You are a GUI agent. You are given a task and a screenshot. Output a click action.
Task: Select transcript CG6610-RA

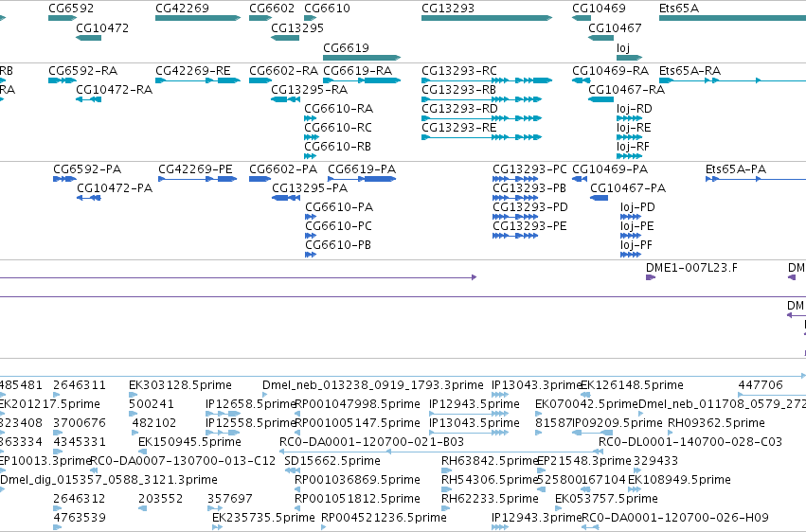point(339,109)
